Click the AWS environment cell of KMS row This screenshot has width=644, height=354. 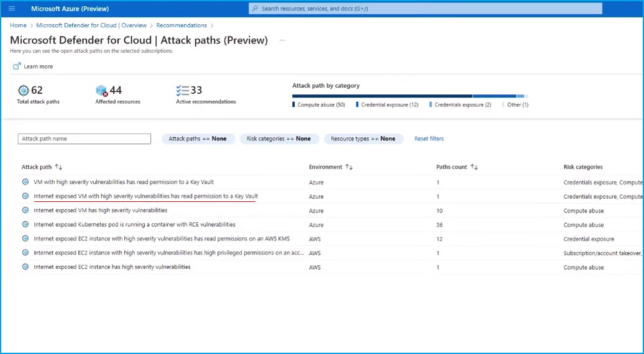pos(315,238)
